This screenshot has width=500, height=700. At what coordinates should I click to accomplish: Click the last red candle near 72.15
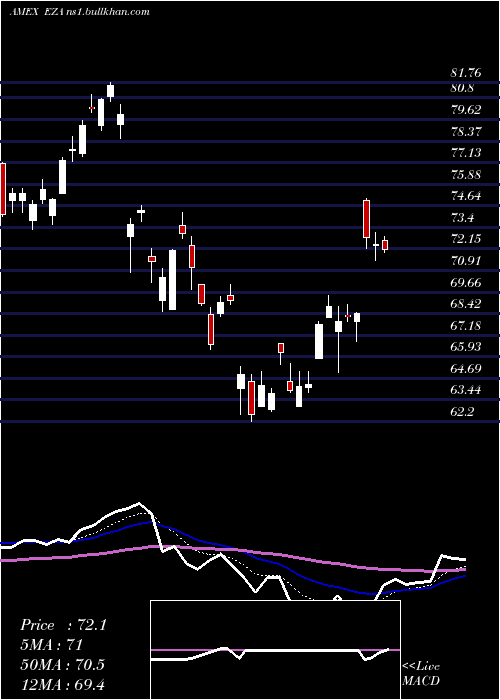(385, 245)
